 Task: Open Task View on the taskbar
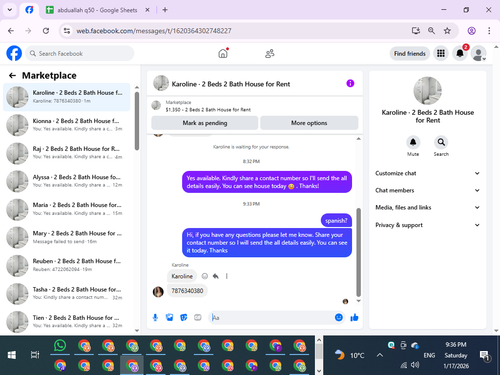click(x=35, y=355)
